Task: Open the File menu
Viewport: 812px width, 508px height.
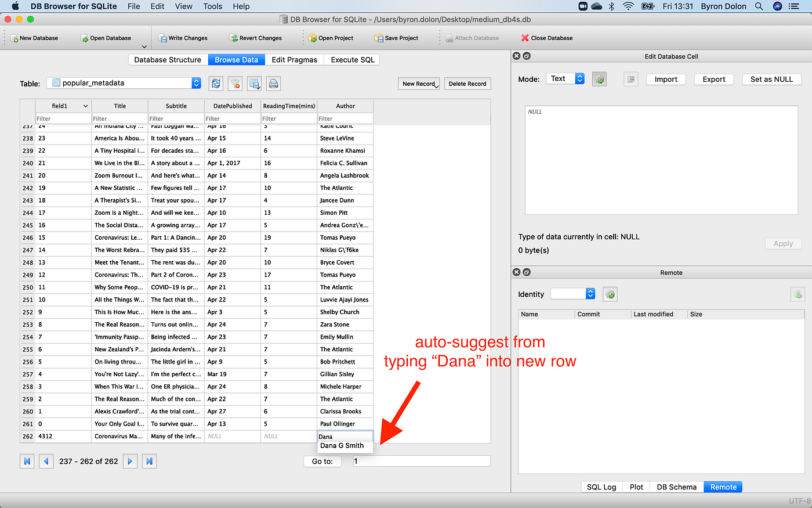Action: (134, 6)
